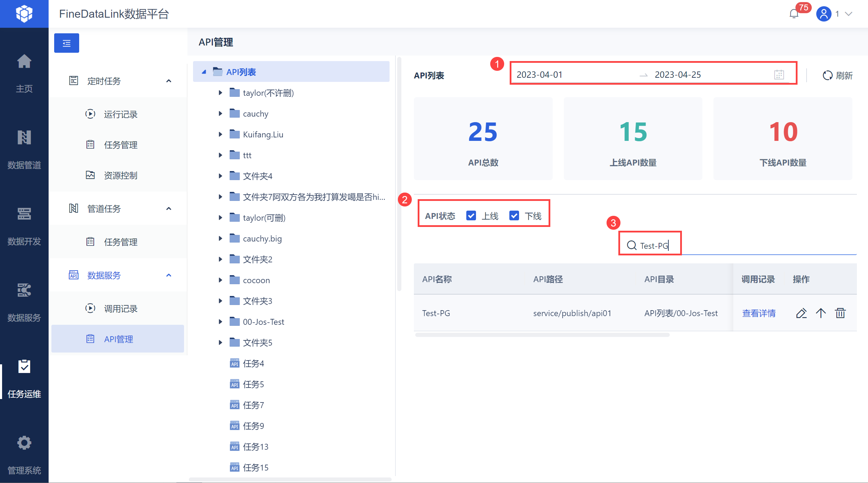Open the user account dropdown arrow
Screen dimensions: 868x483
point(849,14)
